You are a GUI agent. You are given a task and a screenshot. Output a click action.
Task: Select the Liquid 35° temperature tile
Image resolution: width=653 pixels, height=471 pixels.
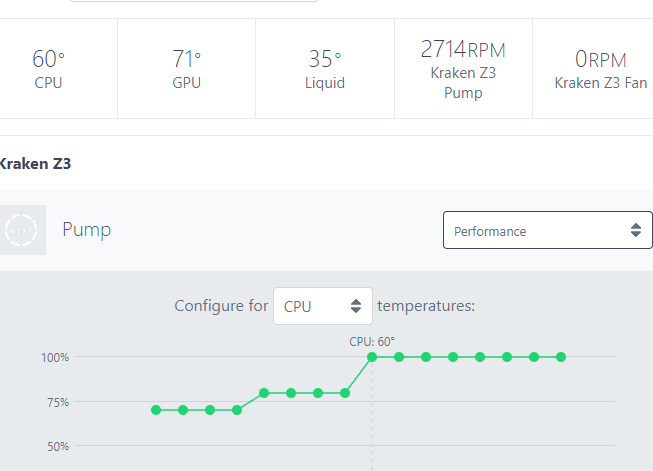pyautogui.click(x=325, y=69)
